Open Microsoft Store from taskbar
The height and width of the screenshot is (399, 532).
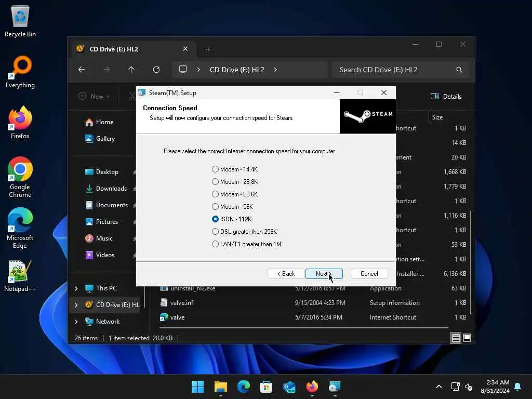click(x=266, y=387)
